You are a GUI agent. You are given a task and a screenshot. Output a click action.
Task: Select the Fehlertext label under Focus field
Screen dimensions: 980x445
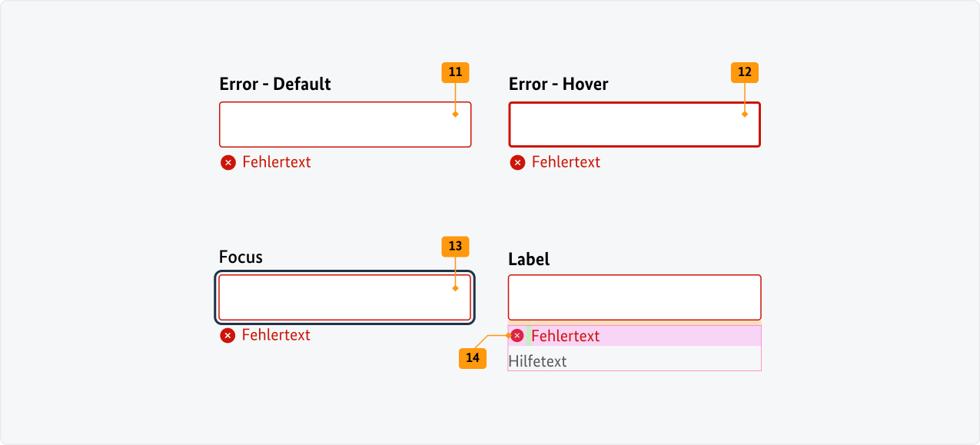tap(276, 335)
